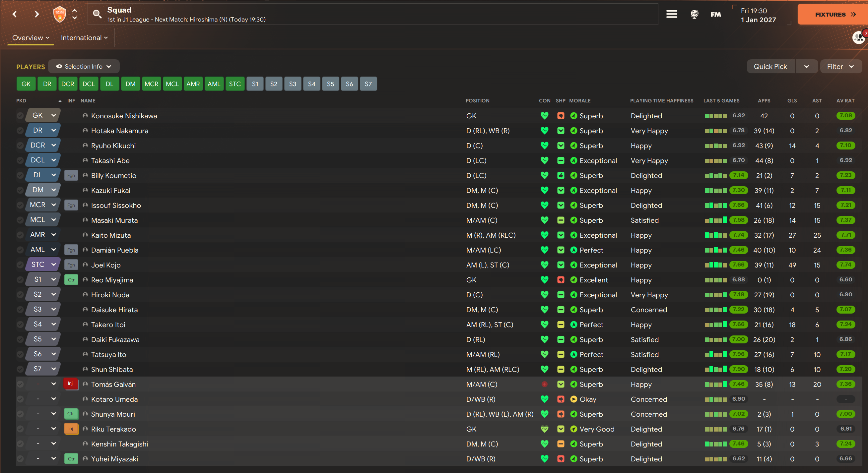This screenshot has width=868, height=473.
Task: Click the search magnifier icon
Action: (x=97, y=14)
